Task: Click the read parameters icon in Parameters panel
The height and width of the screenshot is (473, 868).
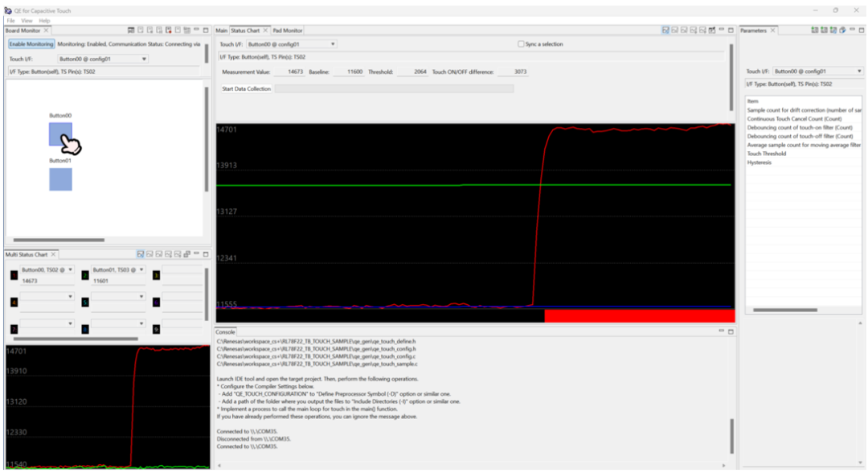Action: pos(814,29)
